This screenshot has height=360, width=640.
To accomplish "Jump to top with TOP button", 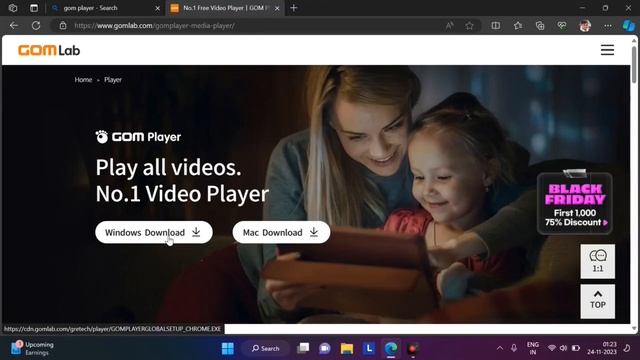I will click(598, 301).
